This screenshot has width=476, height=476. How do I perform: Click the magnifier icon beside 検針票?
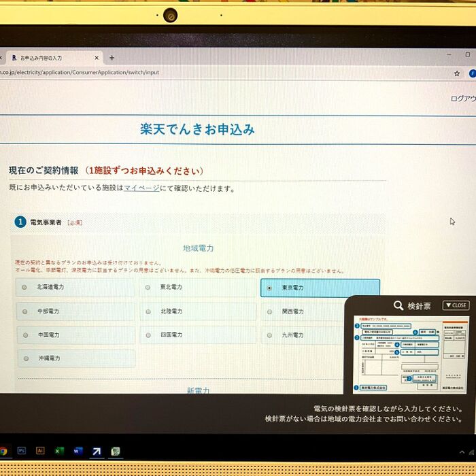pyautogui.click(x=398, y=305)
